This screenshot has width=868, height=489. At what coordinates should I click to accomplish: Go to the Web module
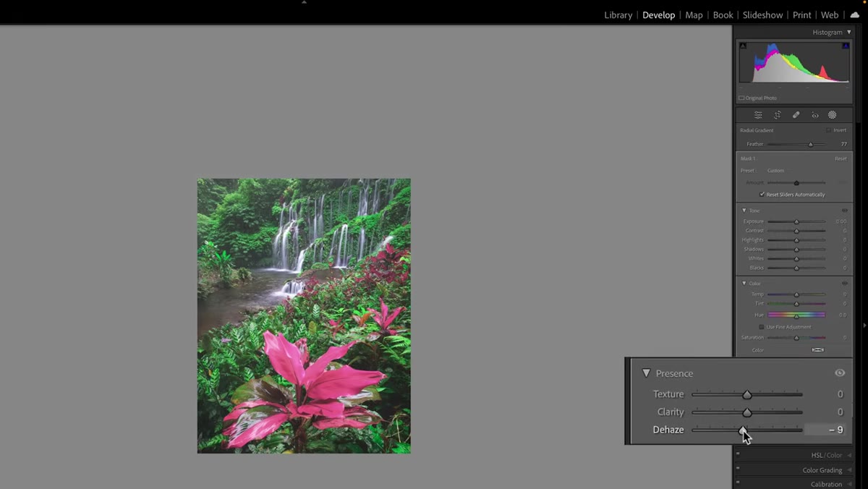tap(830, 14)
